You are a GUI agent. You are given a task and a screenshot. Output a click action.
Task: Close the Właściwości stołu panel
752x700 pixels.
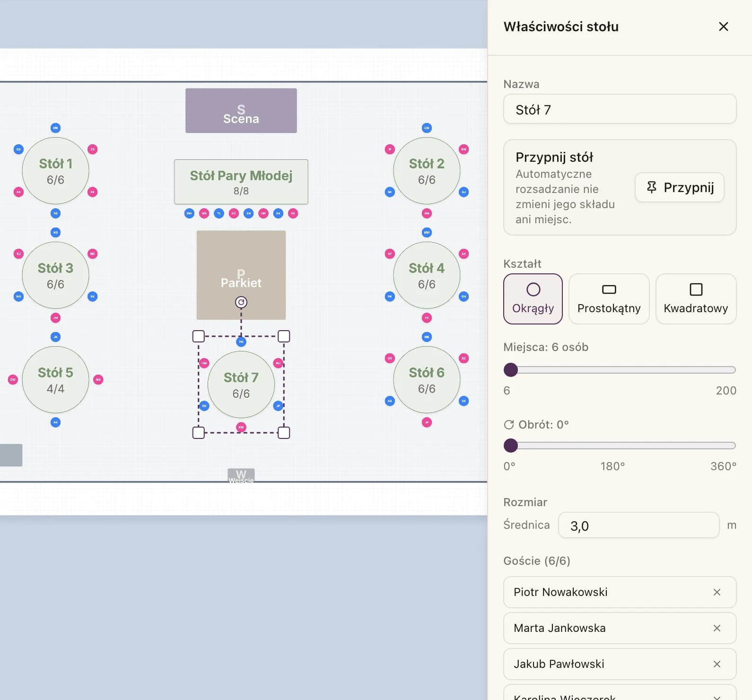pyautogui.click(x=723, y=26)
